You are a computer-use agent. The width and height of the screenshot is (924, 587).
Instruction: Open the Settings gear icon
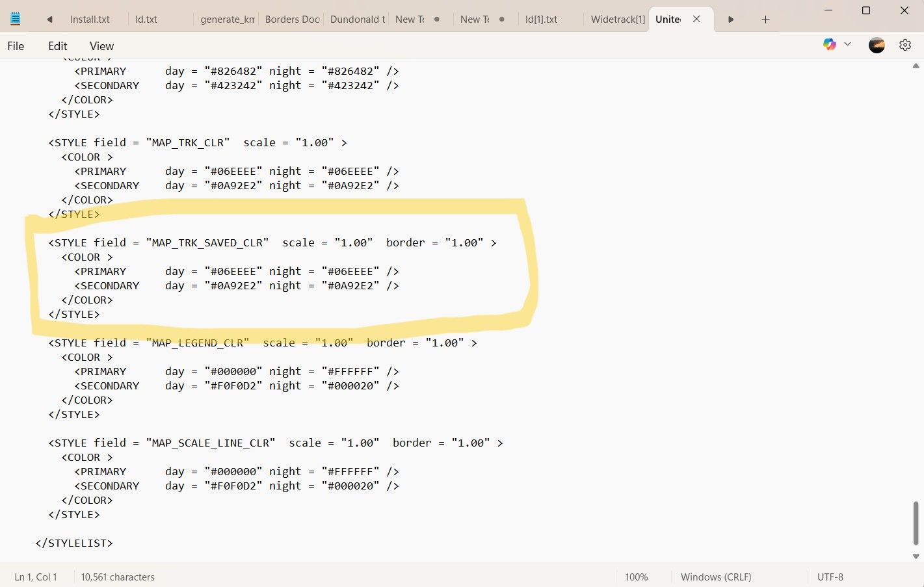point(904,45)
